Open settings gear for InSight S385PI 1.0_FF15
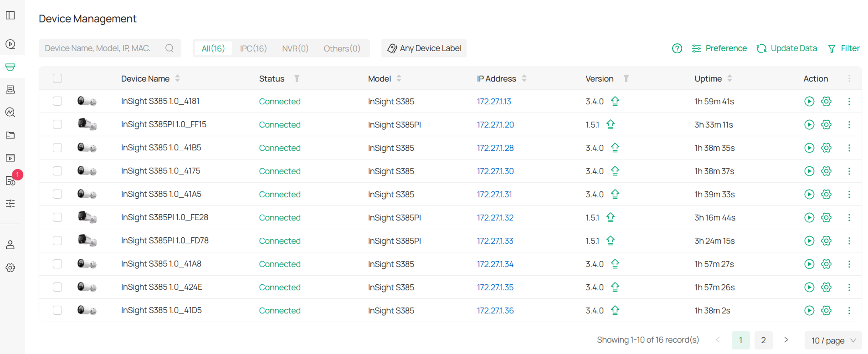The height and width of the screenshot is (354, 868). (x=826, y=125)
